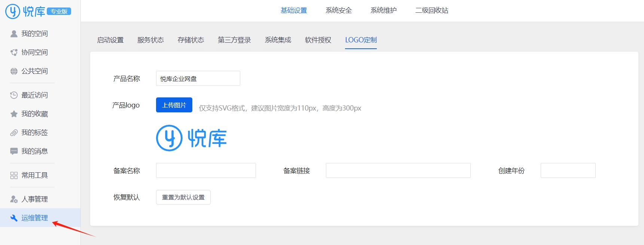Switch to 二级回收站 top tab

pos(432,10)
